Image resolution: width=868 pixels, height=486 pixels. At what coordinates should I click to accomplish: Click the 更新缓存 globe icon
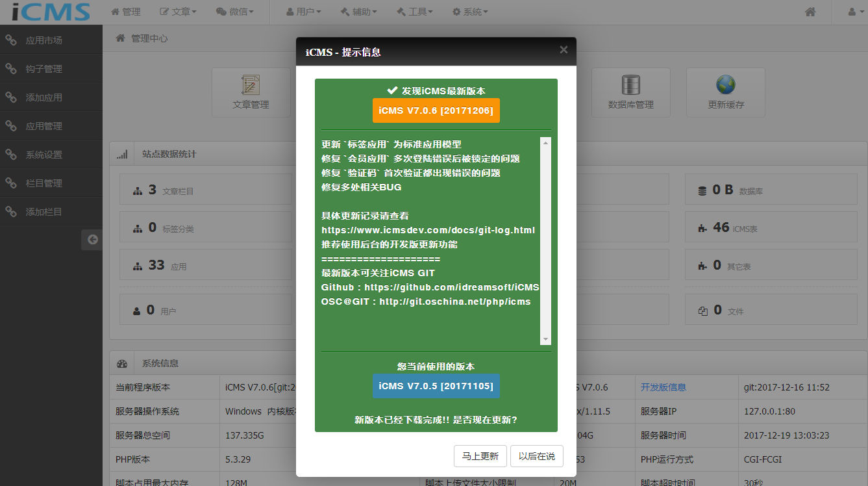point(725,85)
